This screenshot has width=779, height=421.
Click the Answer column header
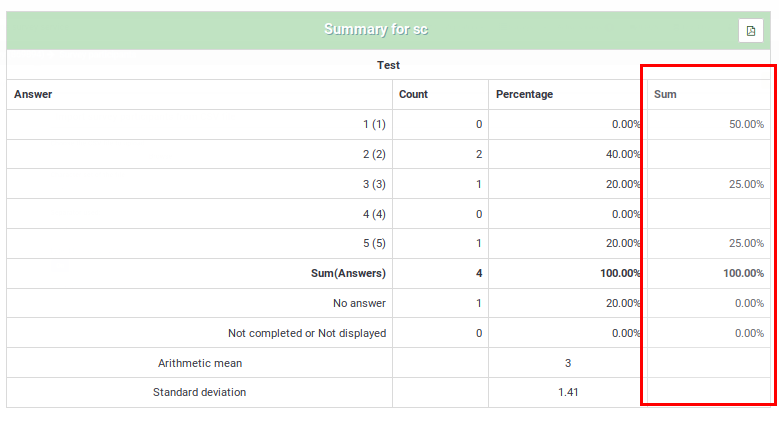pos(33,94)
